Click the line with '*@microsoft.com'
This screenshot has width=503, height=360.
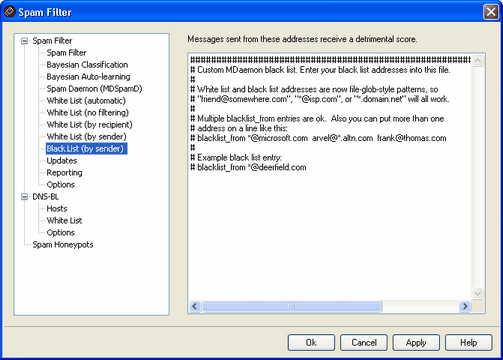coord(318,138)
